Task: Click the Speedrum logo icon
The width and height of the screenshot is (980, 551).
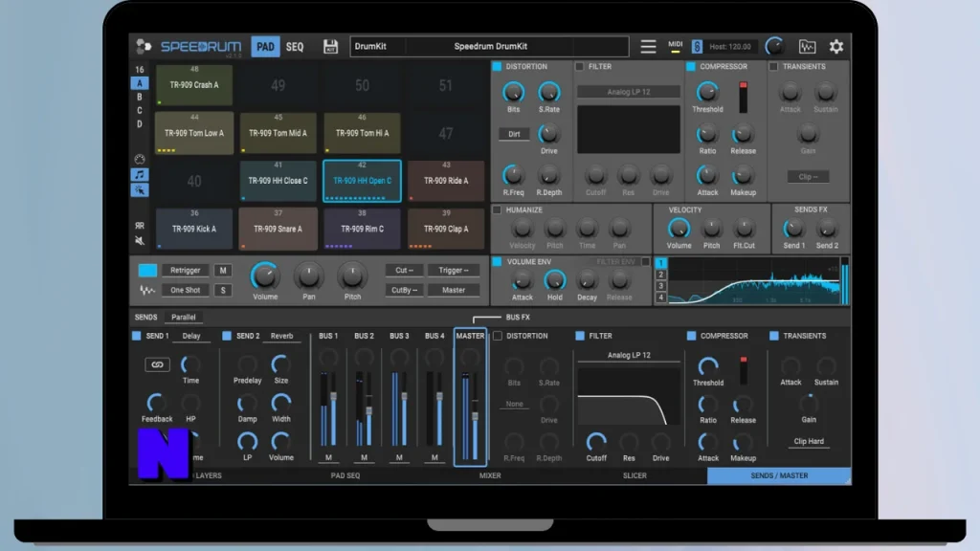Action: (x=144, y=46)
